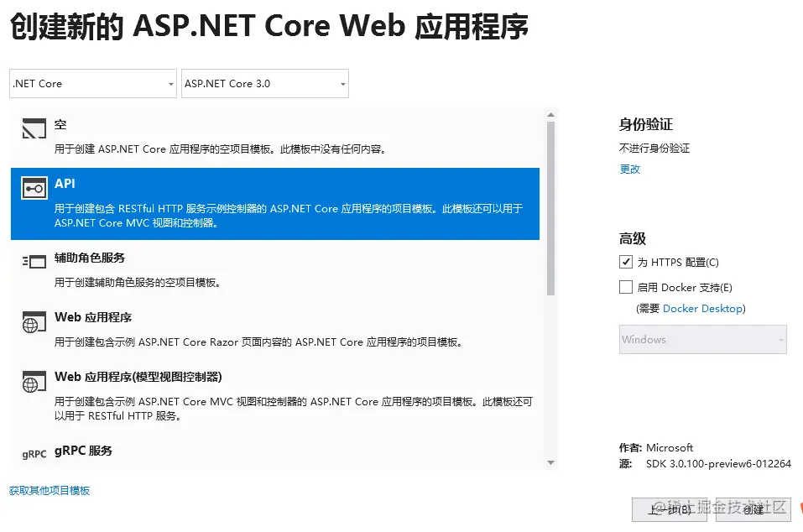Click the 用于创建辅助角色服务的空项目模板 description

138,282
